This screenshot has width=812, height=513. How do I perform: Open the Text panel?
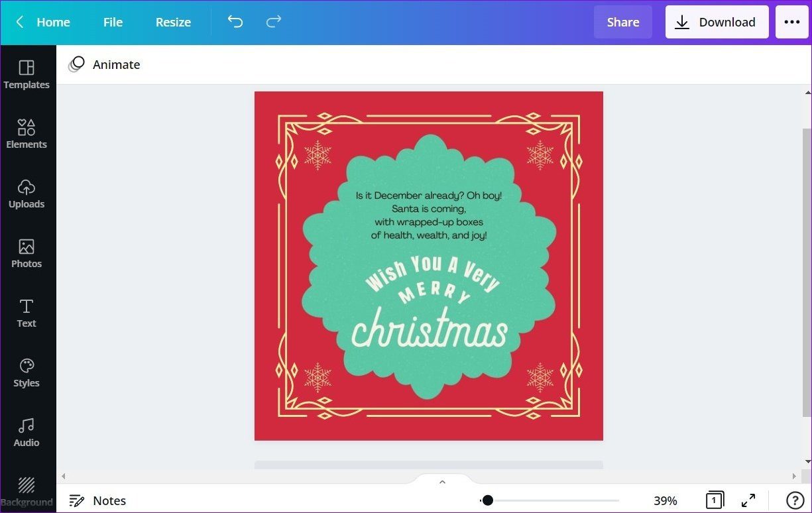[27, 313]
